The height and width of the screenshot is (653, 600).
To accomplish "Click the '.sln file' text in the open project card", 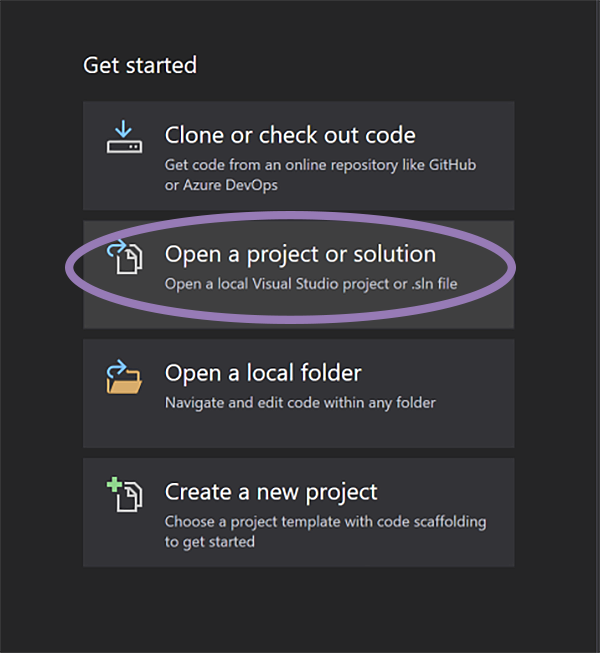I will [431, 284].
